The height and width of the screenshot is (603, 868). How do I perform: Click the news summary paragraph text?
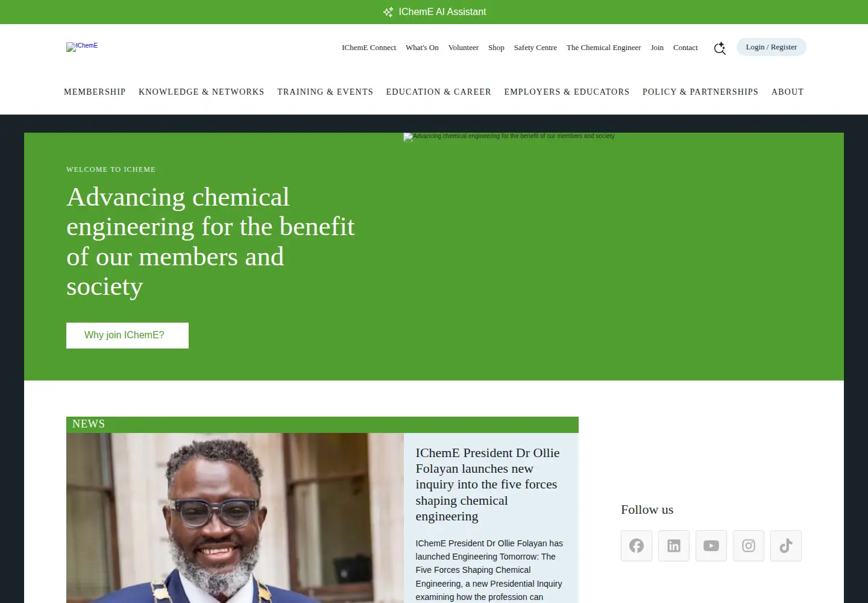click(x=489, y=570)
